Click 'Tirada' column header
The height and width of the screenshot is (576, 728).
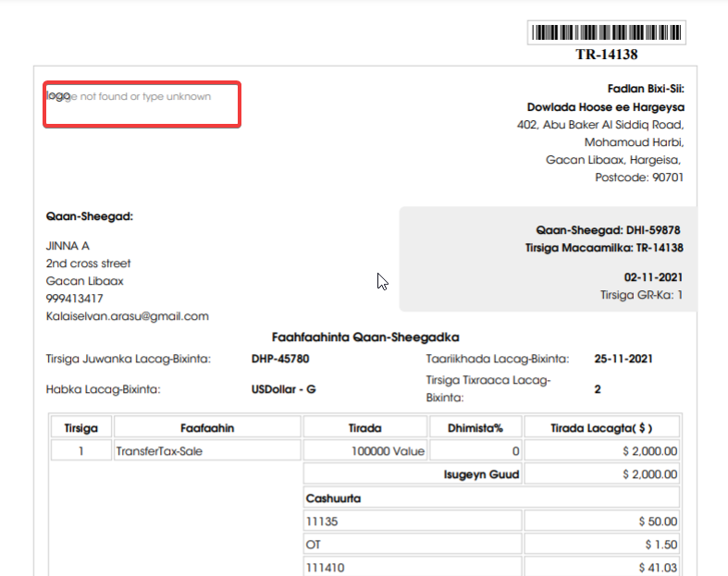tap(365, 428)
